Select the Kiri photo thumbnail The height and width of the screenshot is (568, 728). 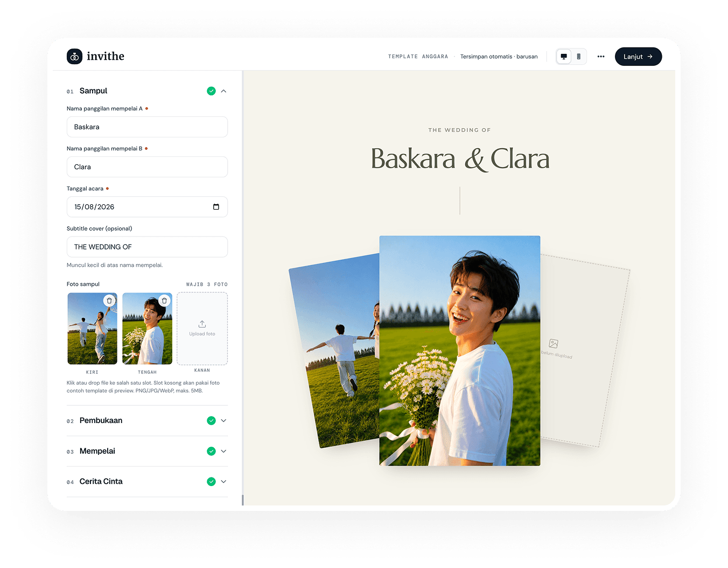(x=92, y=329)
